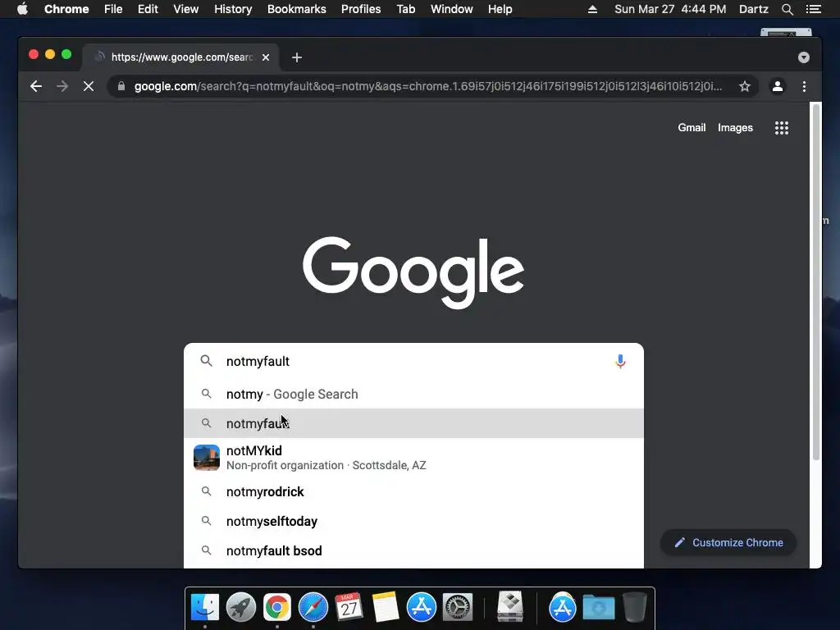The image size is (840, 630).
Task: Click the forward navigation arrow
Action: (x=62, y=86)
